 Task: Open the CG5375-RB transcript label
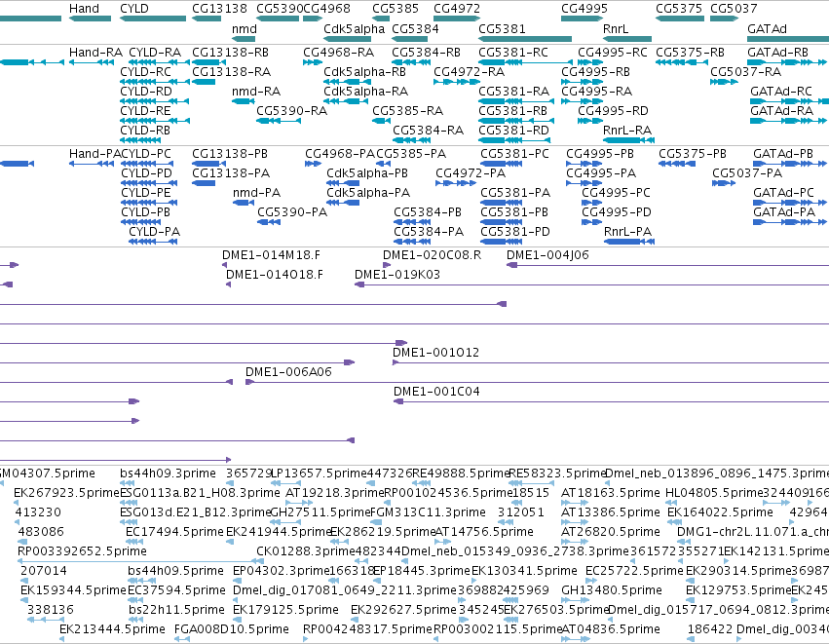(690, 53)
